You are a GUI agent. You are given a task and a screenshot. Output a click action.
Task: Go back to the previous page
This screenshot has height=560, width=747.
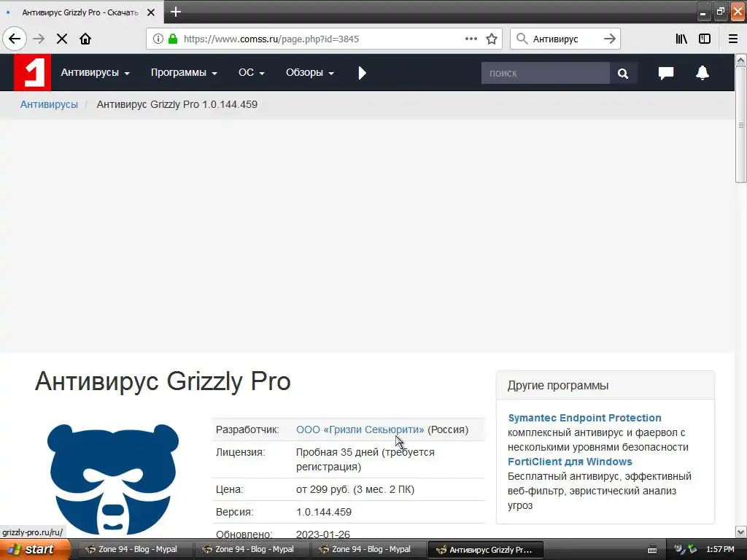tap(15, 39)
